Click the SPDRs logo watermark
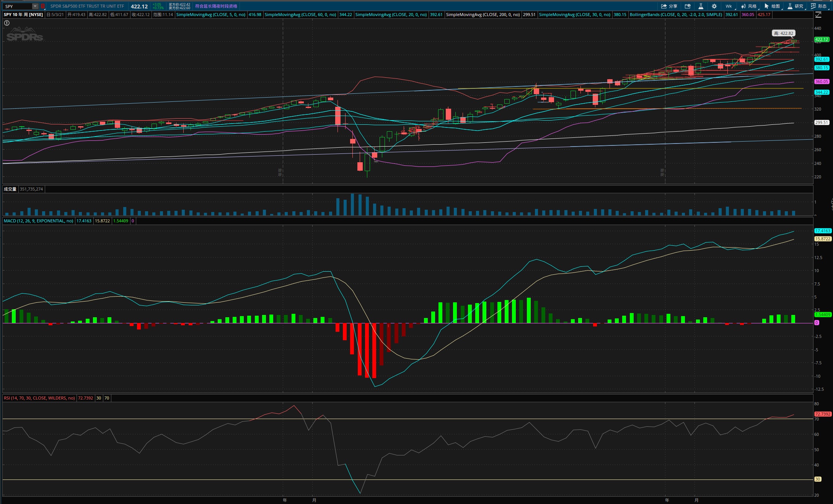Screen dimensions: 833x504 coord(24,35)
